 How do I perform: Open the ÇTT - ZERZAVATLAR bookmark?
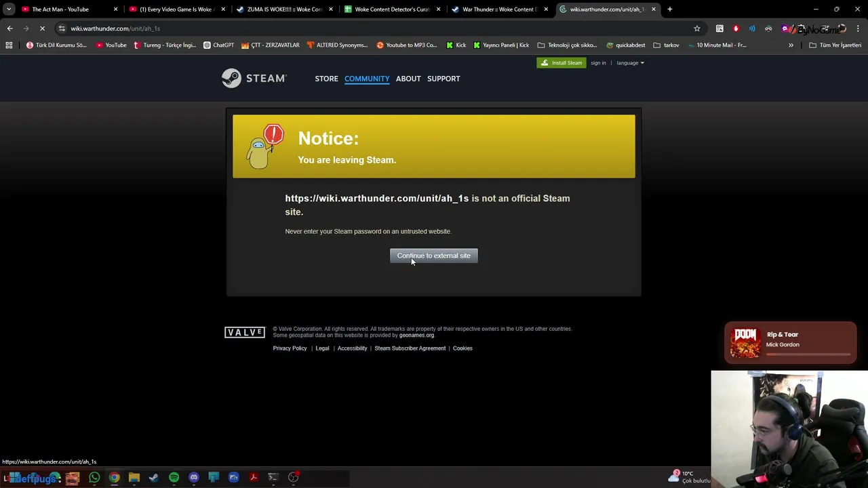click(270, 45)
